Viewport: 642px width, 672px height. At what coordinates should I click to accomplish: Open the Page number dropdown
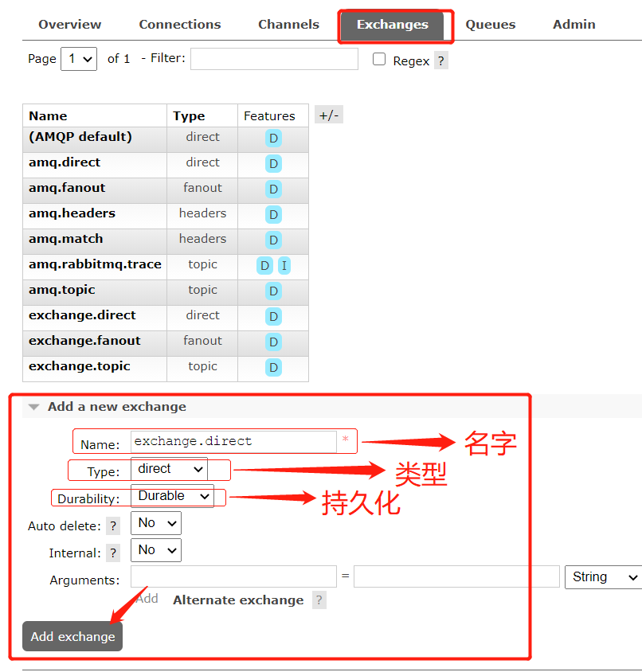coord(79,59)
